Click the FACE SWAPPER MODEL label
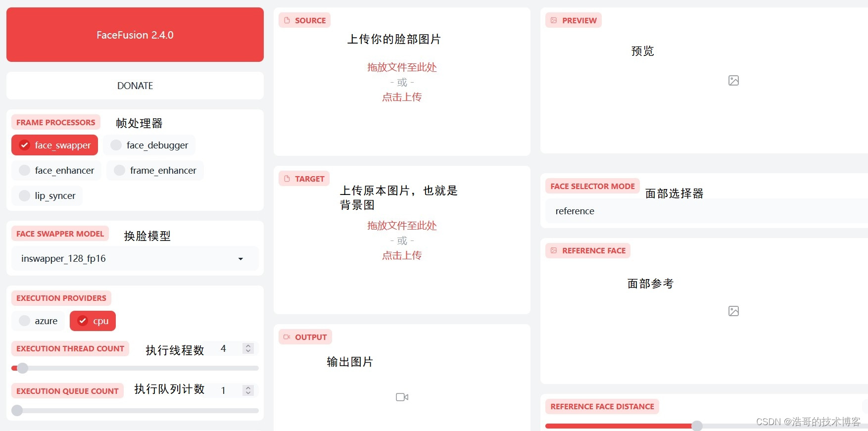Viewport: 868px width, 431px height. [60, 234]
